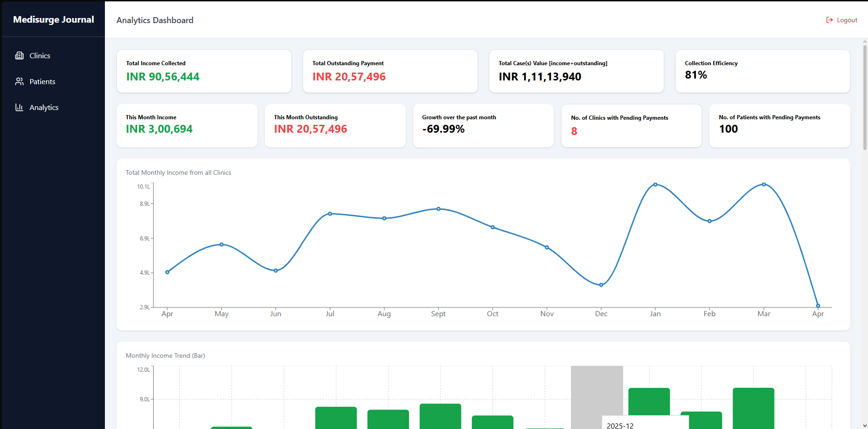Click the 6.9L y-axis label
The height and width of the screenshot is (429, 868).
pyautogui.click(x=145, y=239)
